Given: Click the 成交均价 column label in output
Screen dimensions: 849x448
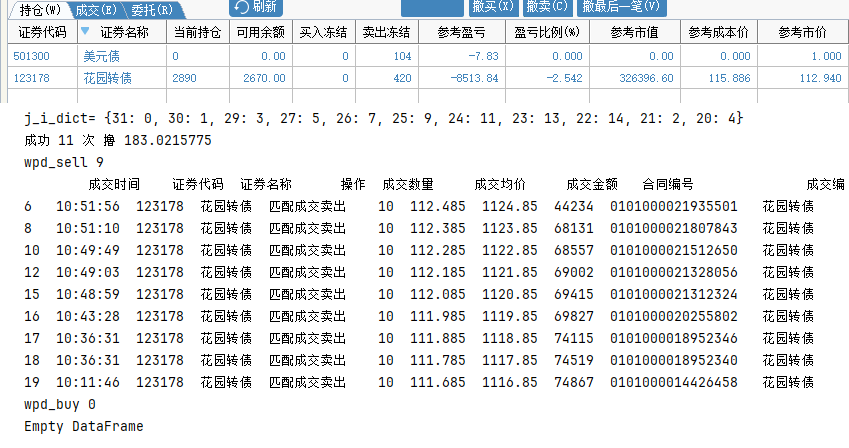Looking at the screenshot, I should point(500,184).
